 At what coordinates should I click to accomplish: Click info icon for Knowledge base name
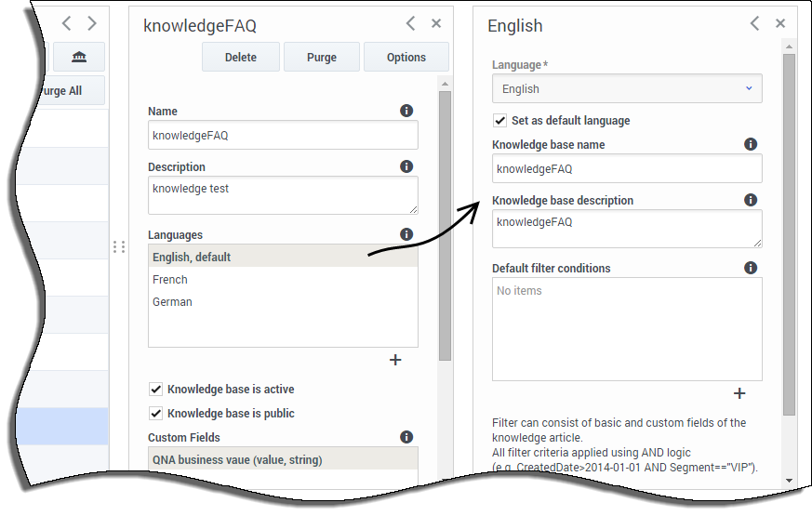pos(751,144)
